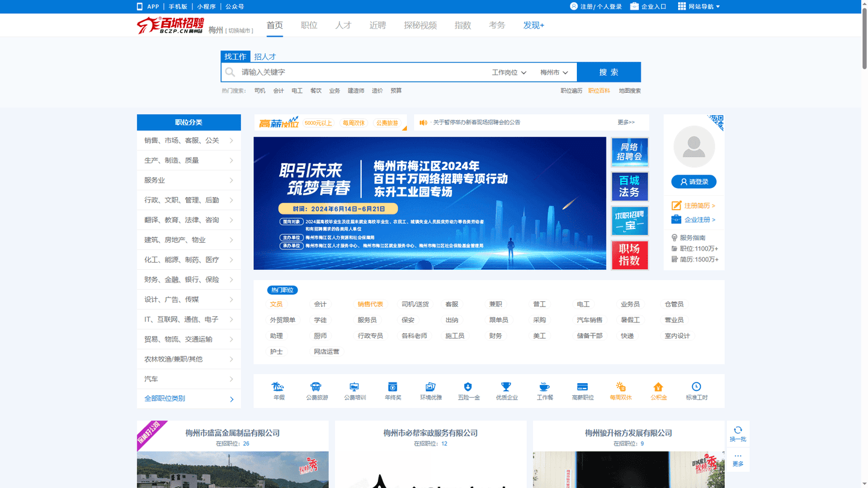The height and width of the screenshot is (488, 868).
Task: Click the 年终奖 icon
Action: pos(392,387)
